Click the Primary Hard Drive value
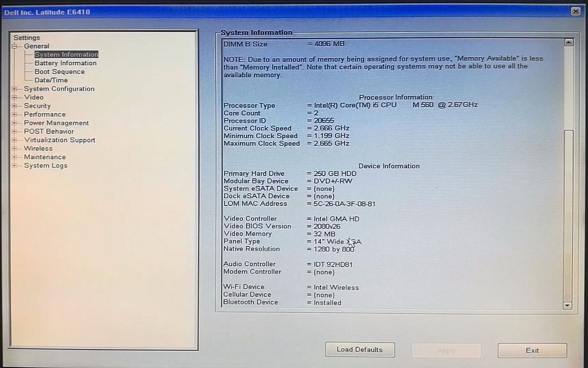Viewport: 588px width, 368px height. [x=335, y=174]
